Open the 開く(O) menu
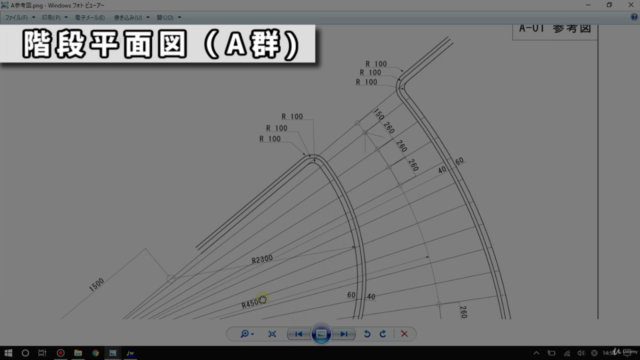This screenshot has height=360, width=640. pos(165,18)
